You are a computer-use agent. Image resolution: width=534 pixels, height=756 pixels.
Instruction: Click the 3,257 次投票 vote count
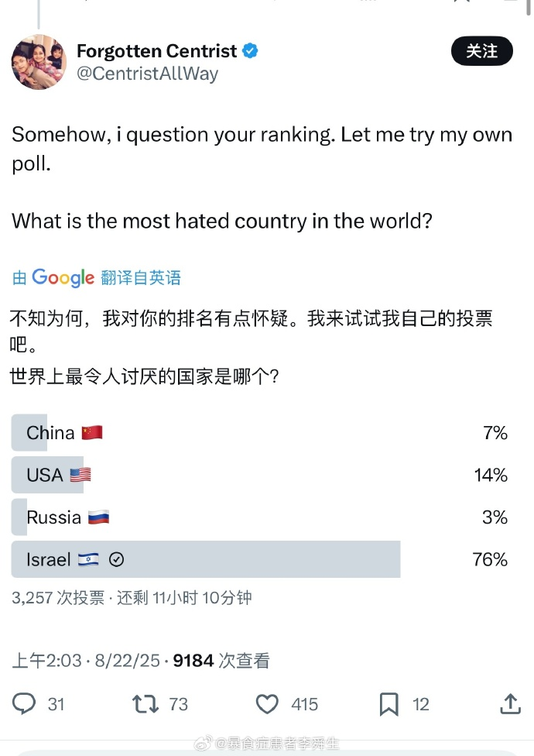coord(58,598)
